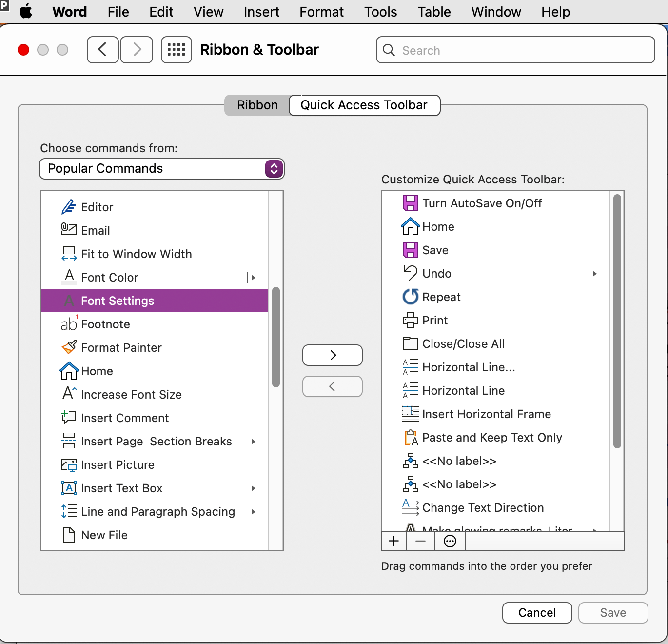Select the second <<No label>> row

[496, 484]
